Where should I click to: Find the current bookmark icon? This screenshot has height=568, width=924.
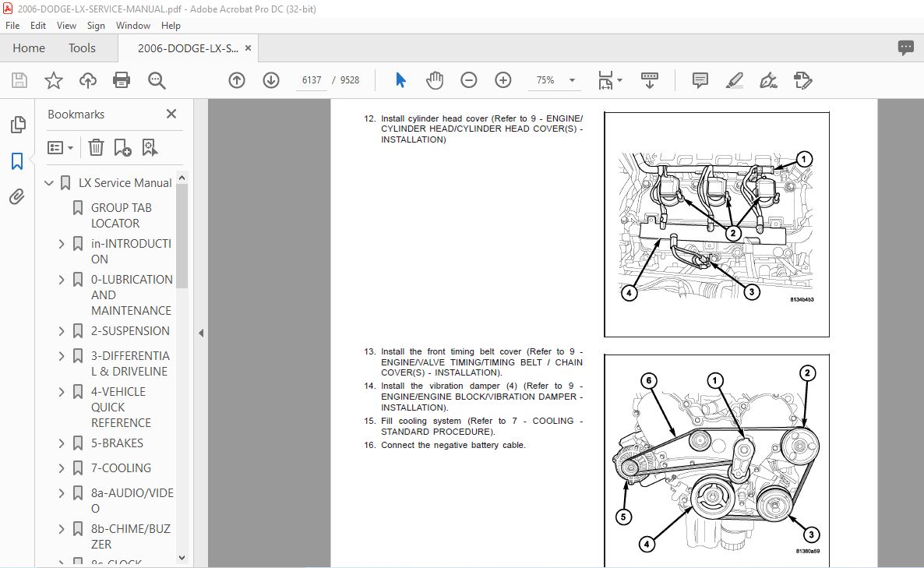[x=150, y=147]
